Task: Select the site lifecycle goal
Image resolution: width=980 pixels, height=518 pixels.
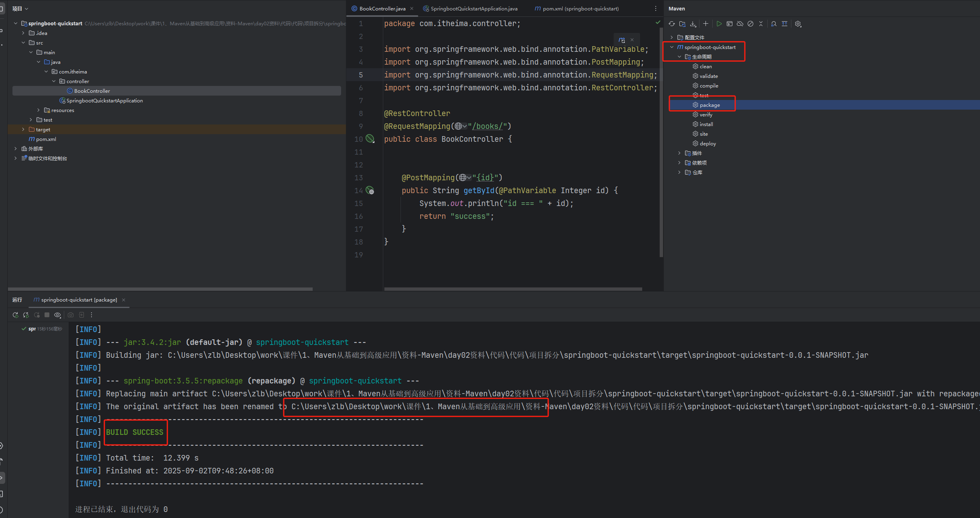Action: coord(700,134)
